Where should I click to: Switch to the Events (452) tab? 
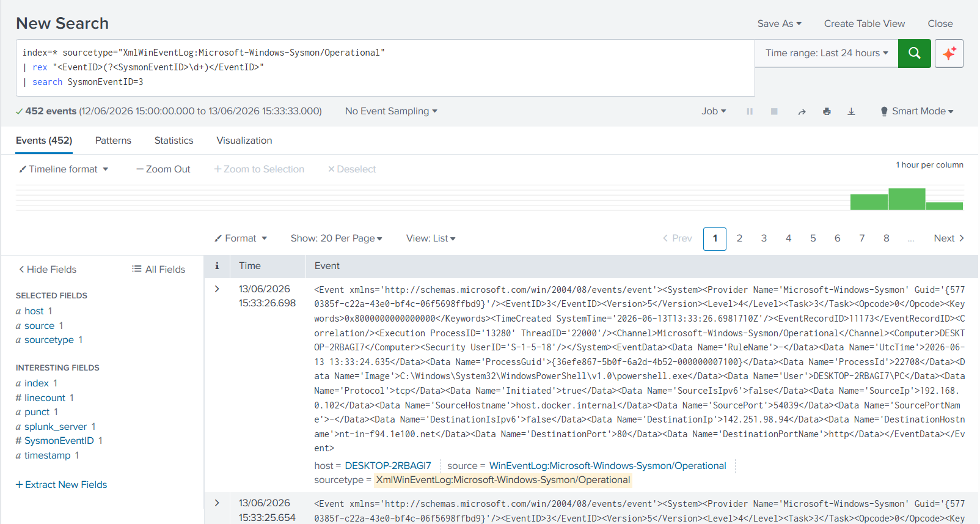(x=44, y=141)
